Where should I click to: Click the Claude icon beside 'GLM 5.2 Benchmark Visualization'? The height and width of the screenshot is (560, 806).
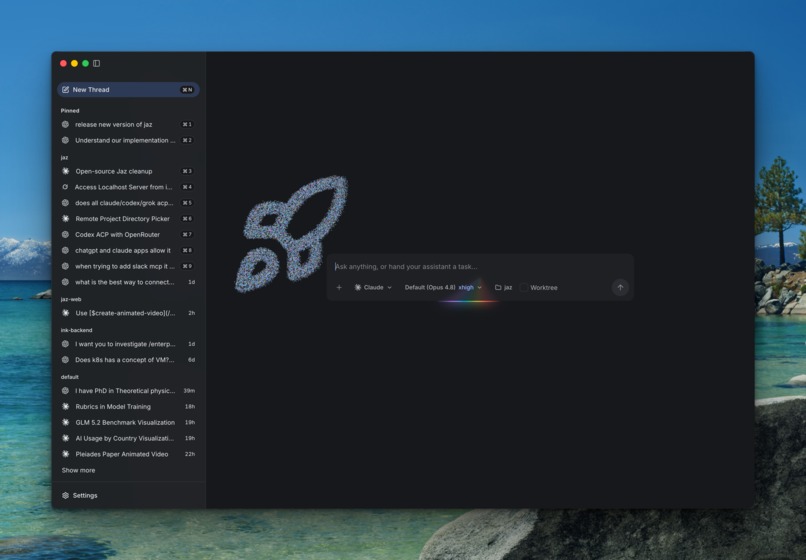tap(65, 422)
